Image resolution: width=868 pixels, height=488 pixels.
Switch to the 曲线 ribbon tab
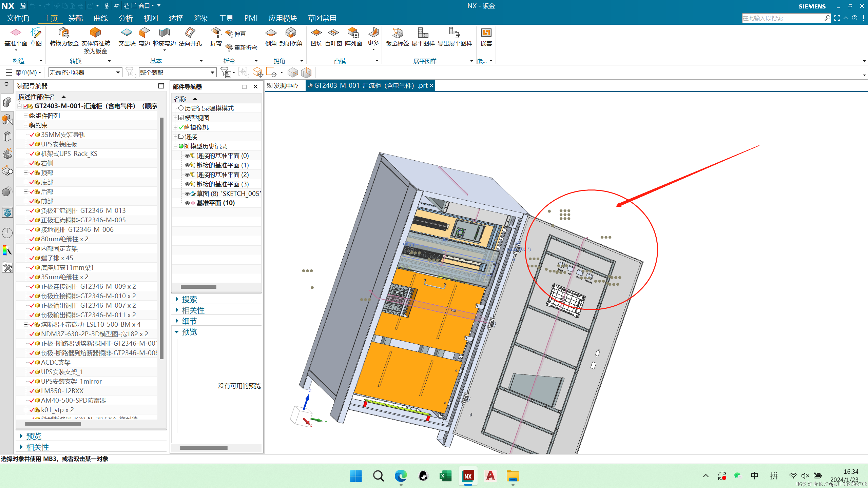coord(100,18)
